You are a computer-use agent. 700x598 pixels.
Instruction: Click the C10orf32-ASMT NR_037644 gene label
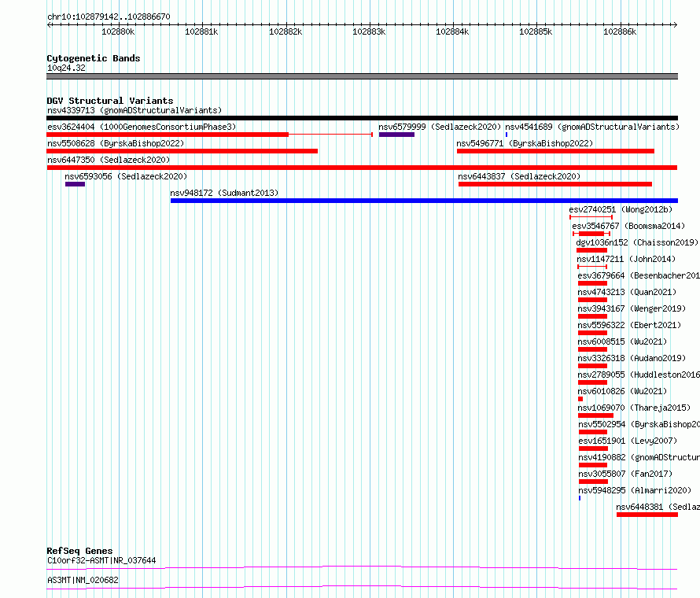coord(101,560)
